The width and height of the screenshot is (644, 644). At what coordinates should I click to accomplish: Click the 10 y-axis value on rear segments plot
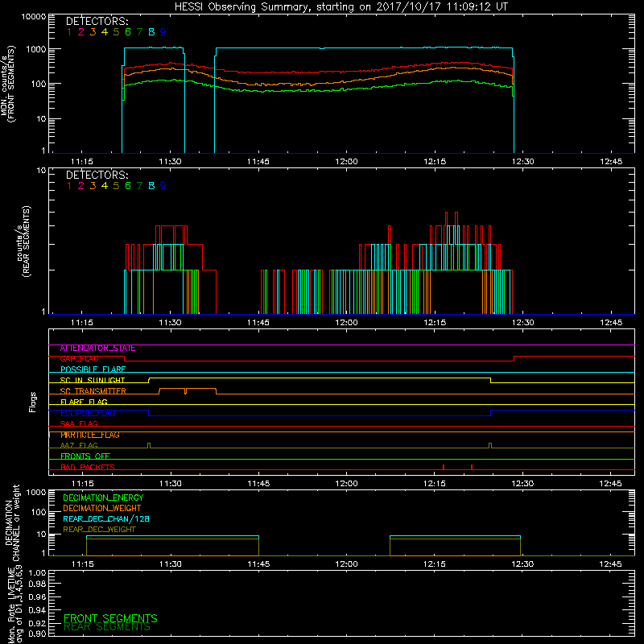tap(42, 171)
